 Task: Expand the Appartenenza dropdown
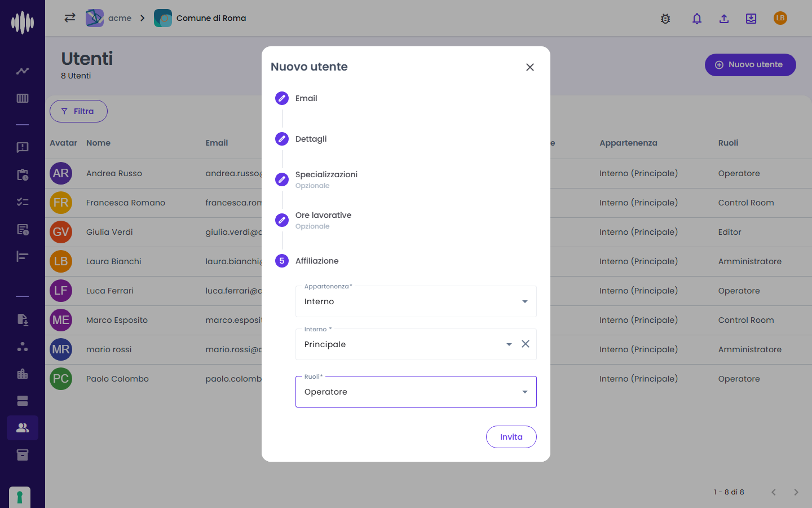pyautogui.click(x=416, y=301)
